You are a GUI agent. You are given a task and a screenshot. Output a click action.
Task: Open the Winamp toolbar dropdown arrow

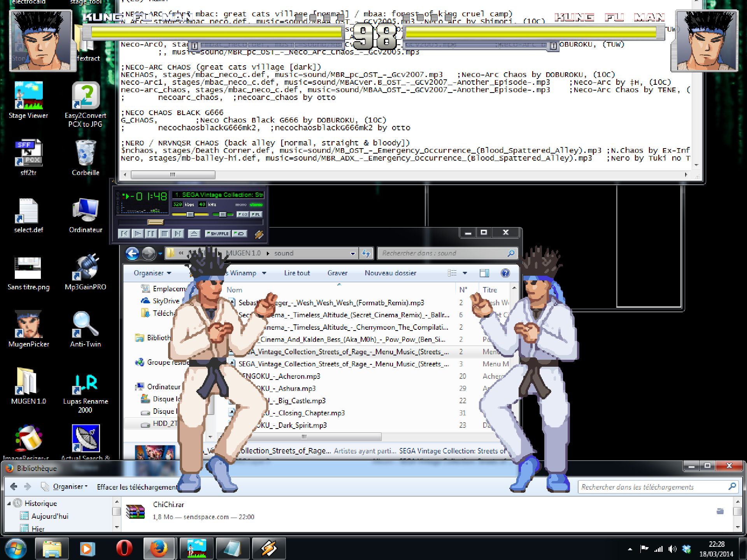(x=264, y=273)
